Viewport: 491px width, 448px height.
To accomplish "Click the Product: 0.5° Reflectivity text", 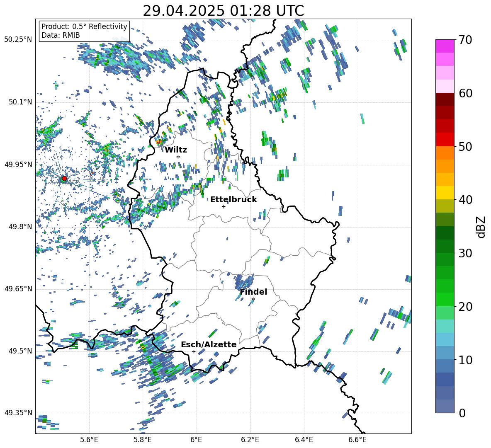I will coord(84,27).
